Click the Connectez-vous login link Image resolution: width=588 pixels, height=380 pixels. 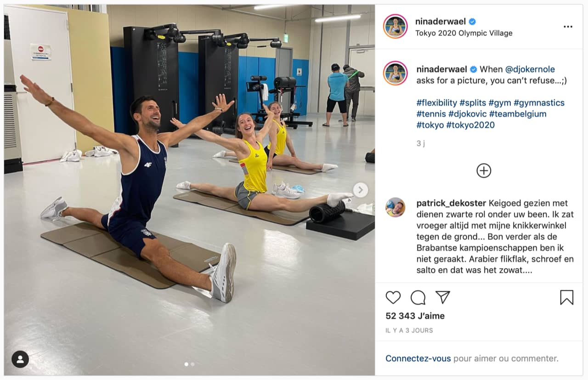point(418,358)
